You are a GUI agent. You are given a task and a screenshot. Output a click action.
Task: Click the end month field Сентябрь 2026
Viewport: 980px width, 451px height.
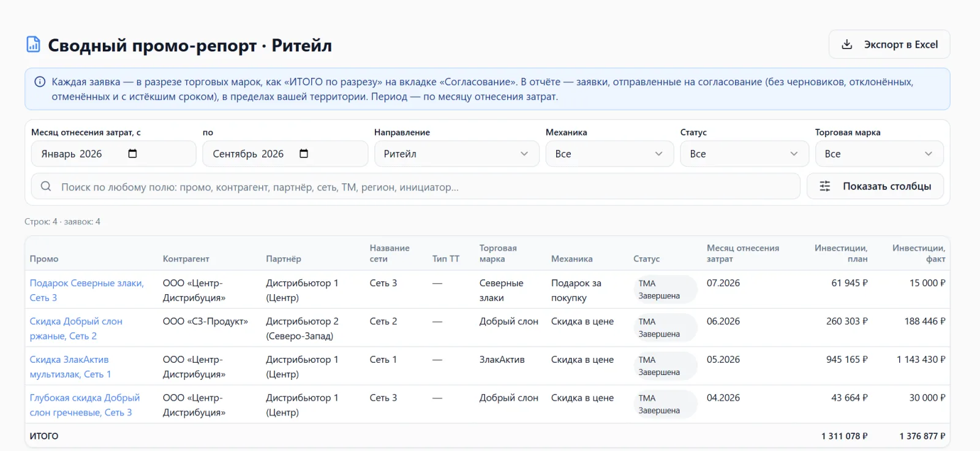285,154
